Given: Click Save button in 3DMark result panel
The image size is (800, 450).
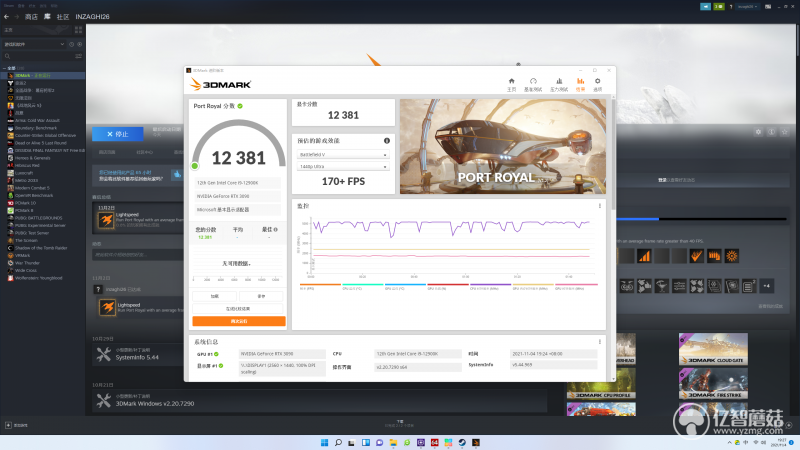Looking at the screenshot, I should click(x=261, y=296).
